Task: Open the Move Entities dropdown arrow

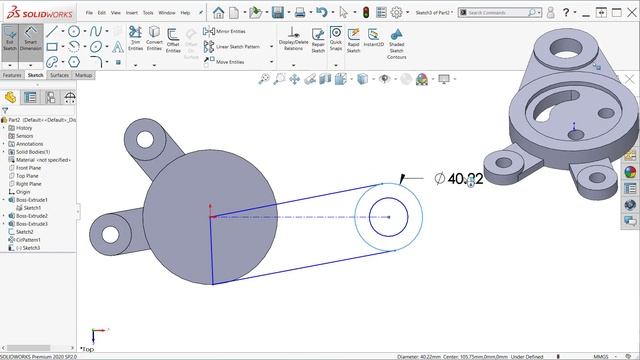Action: pyautogui.click(x=271, y=62)
